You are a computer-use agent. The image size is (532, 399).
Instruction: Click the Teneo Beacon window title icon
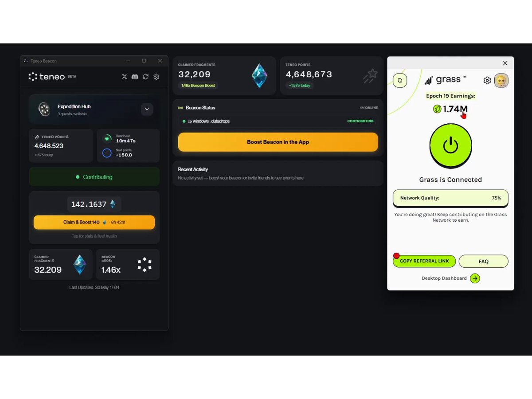tap(26, 61)
